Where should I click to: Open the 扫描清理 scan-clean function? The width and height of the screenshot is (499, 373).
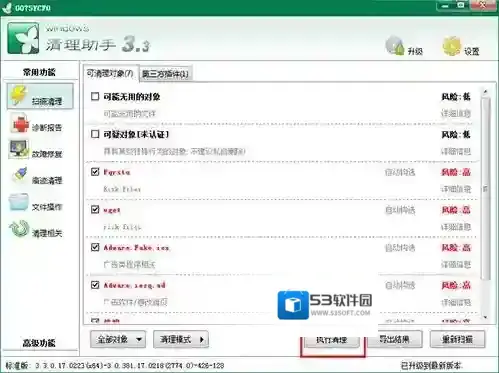40,96
